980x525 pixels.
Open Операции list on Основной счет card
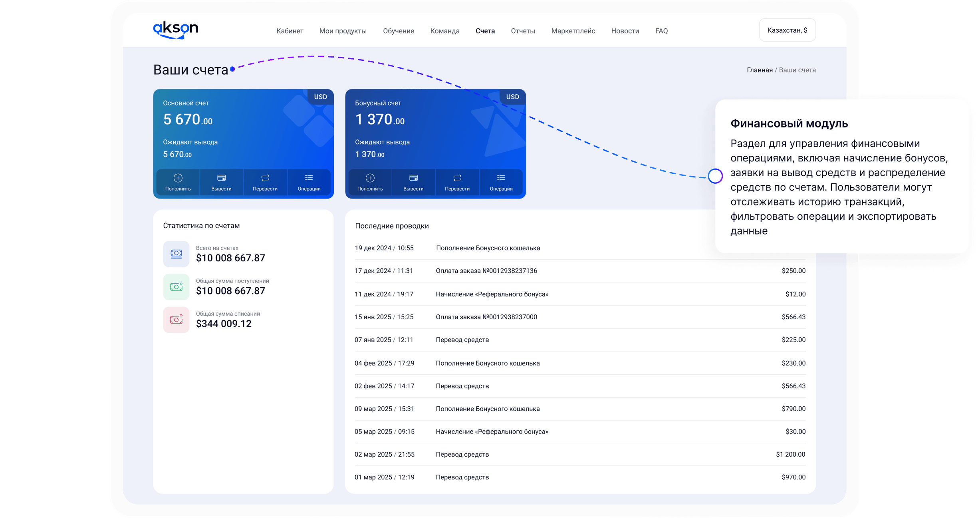point(309,178)
